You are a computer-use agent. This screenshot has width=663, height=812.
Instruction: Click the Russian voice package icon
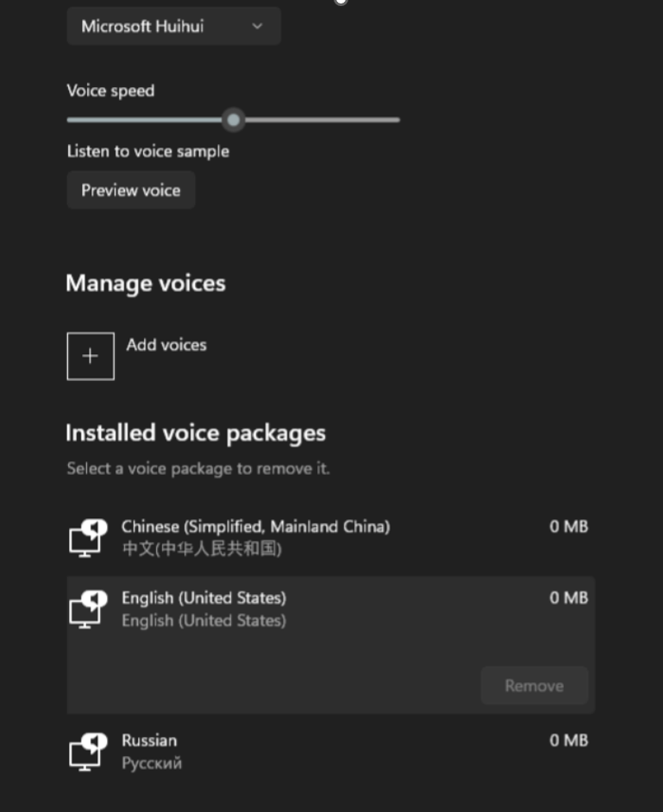coord(87,751)
